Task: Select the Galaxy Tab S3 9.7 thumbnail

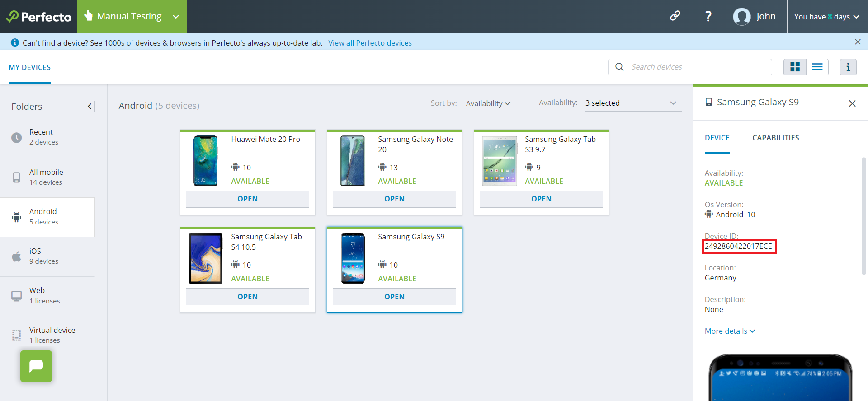Action: [x=500, y=161]
